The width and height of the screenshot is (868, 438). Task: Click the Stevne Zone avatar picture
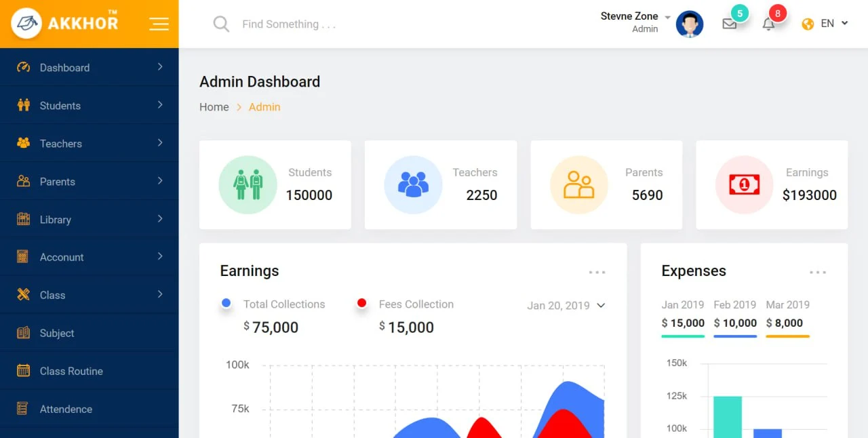point(690,24)
